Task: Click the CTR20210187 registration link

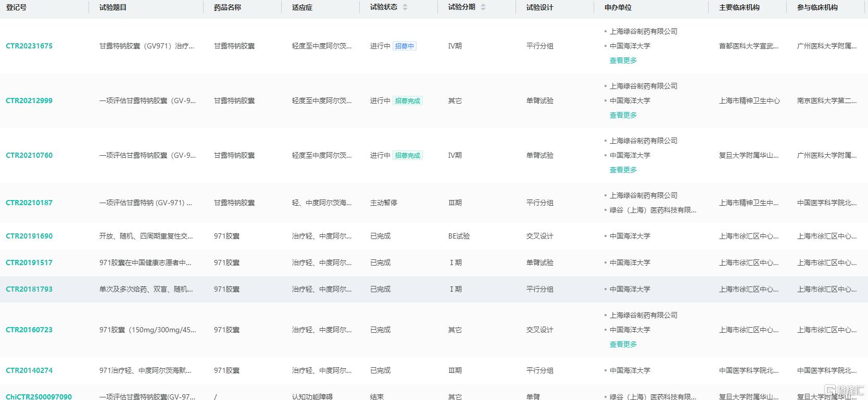Action: coord(29,203)
